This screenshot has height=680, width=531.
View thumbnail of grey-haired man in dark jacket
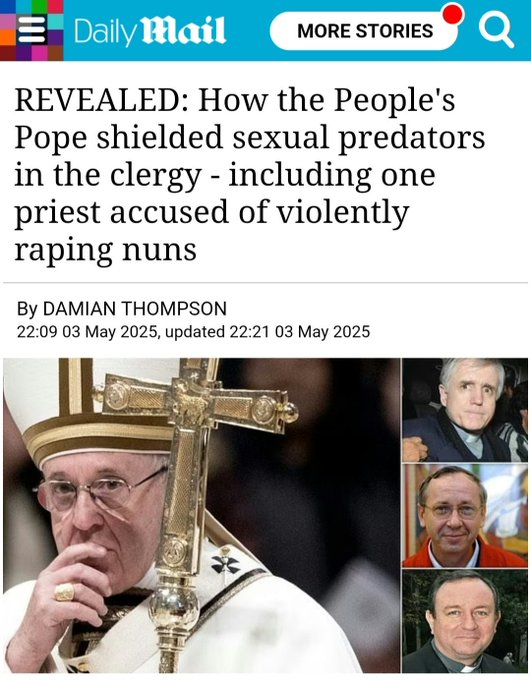[465, 410]
